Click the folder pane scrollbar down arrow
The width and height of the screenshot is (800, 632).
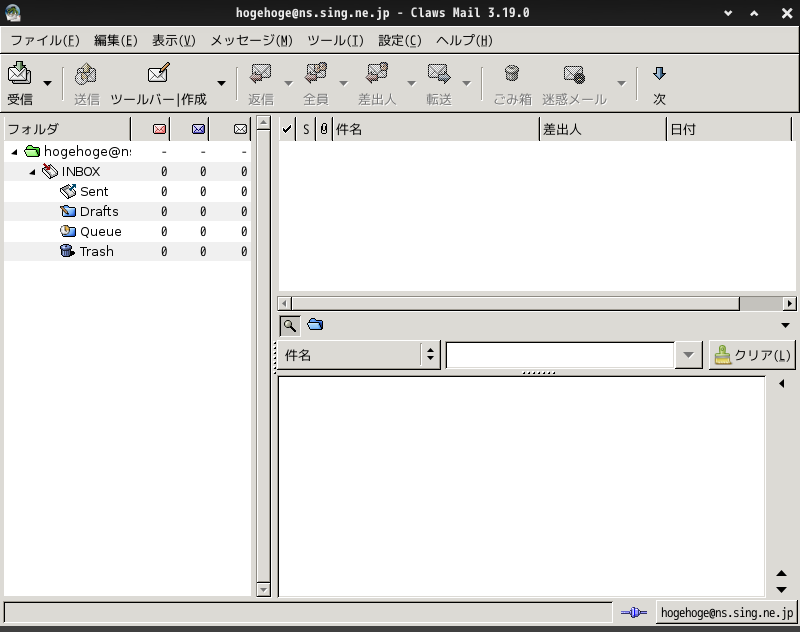[263, 590]
